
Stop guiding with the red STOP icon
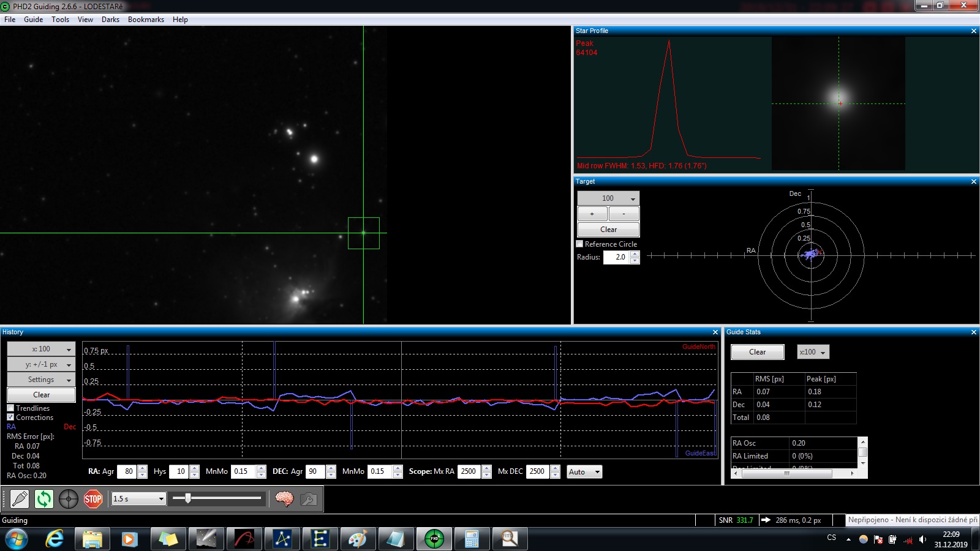pos(93,499)
